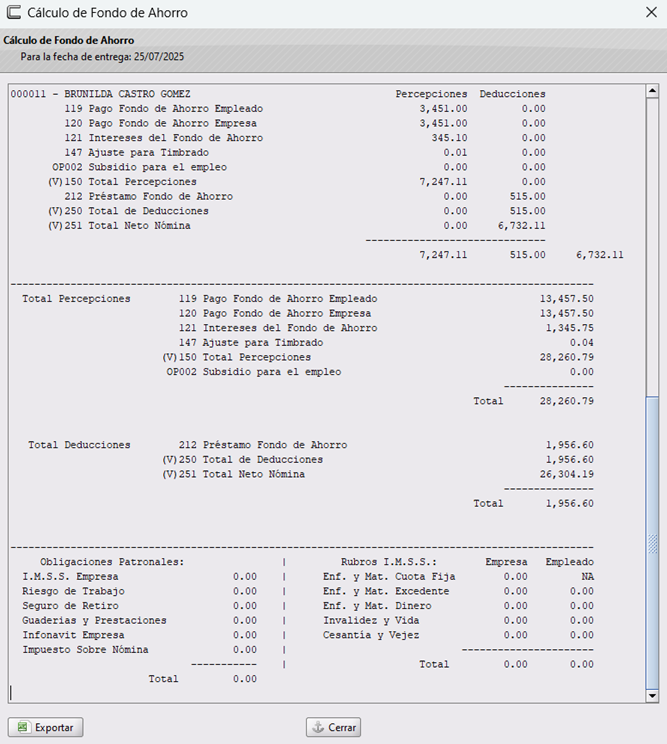667x744 pixels.
Task: Click the 'Total Percepciones' summary label
Action: [76, 299]
